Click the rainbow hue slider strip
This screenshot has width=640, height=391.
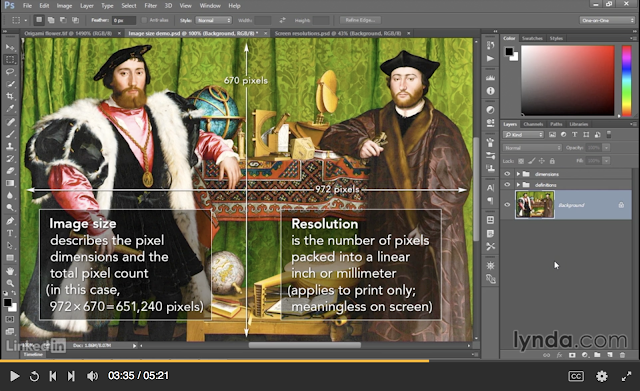627,80
